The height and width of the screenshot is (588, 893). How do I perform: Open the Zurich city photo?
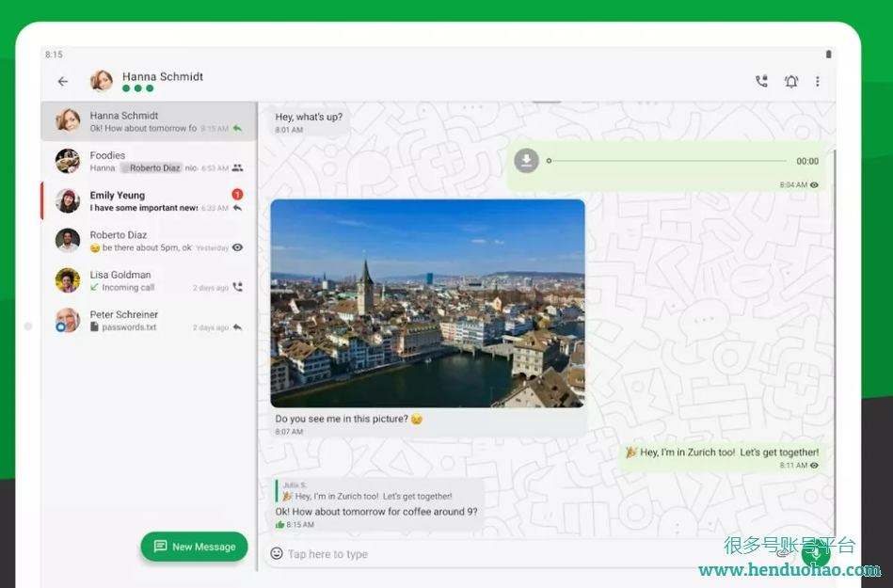[x=428, y=303]
